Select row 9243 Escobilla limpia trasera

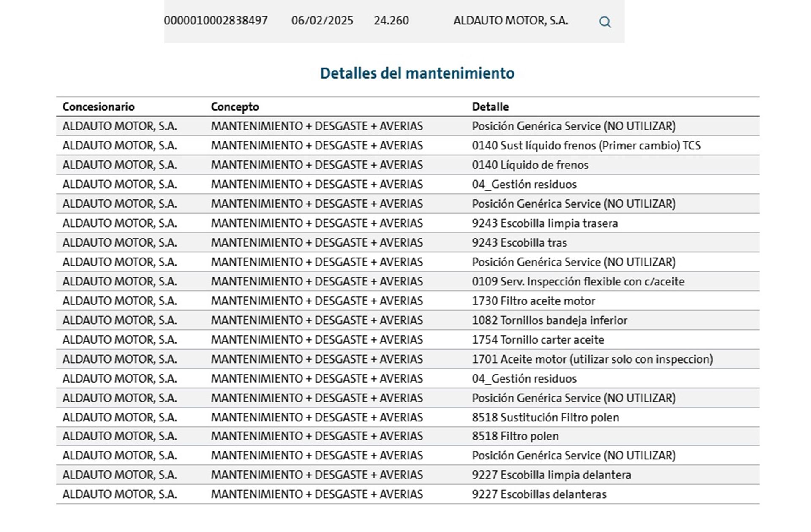coord(408,223)
